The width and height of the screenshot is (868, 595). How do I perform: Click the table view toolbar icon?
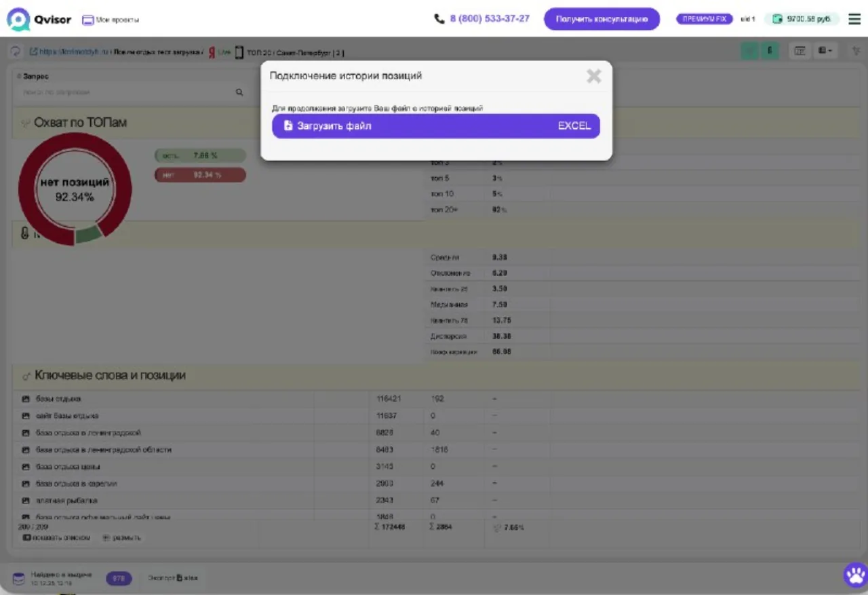point(800,51)
